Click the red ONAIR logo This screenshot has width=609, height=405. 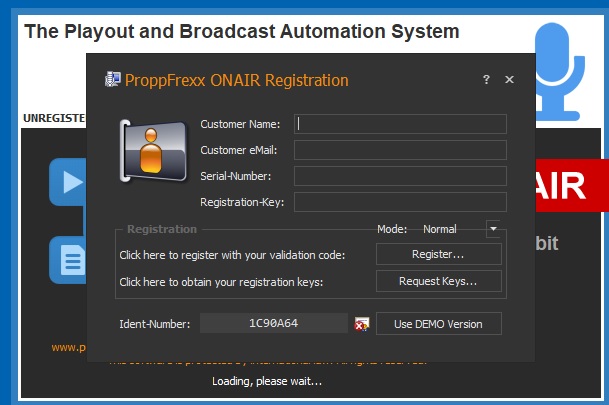(570, 185)
